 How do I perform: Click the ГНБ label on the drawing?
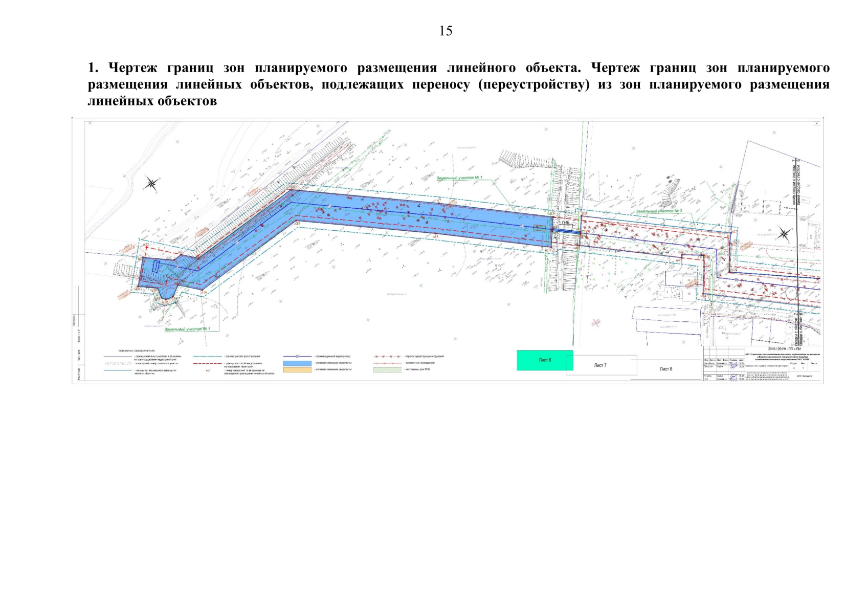coord(566,223)
